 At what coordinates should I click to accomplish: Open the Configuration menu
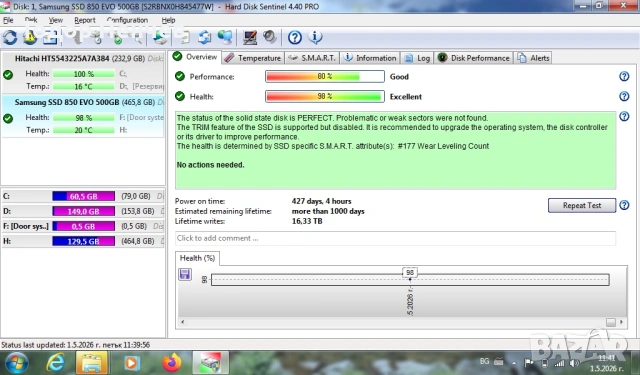(127, 20)
